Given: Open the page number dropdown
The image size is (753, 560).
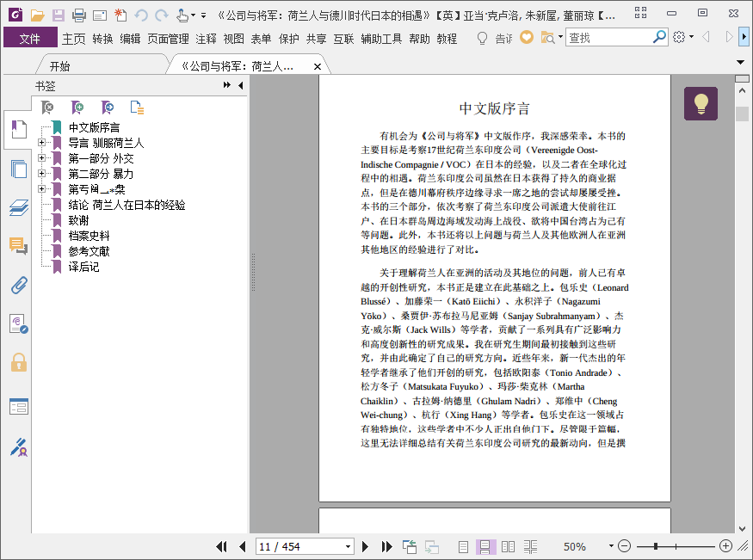Looking at the screenshot, I should [348, 546].
